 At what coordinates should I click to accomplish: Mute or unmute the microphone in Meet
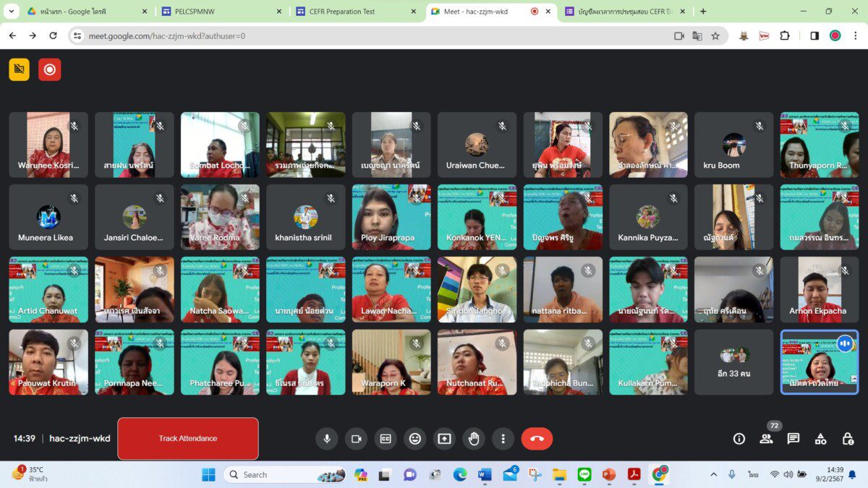(327, 438)
